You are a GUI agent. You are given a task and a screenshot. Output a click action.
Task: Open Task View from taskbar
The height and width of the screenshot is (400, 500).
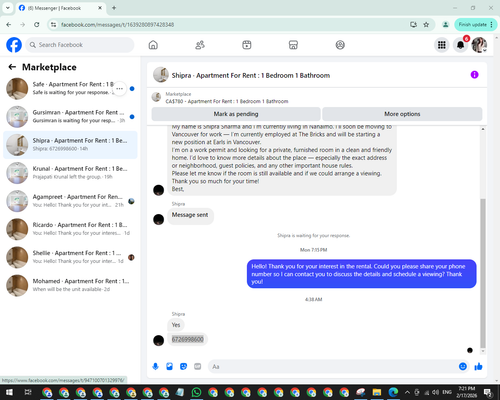28,392
